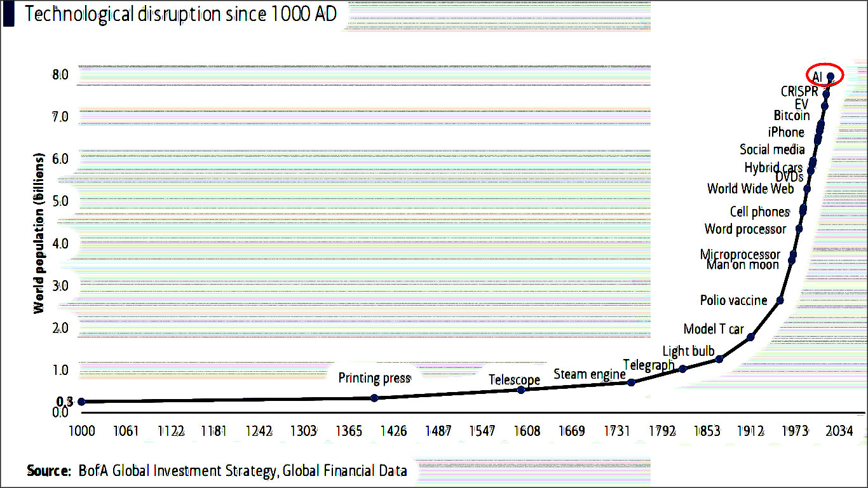Screen dimensions: 868x488
Task: Click the circled AI data point
Action: point(830,76)
